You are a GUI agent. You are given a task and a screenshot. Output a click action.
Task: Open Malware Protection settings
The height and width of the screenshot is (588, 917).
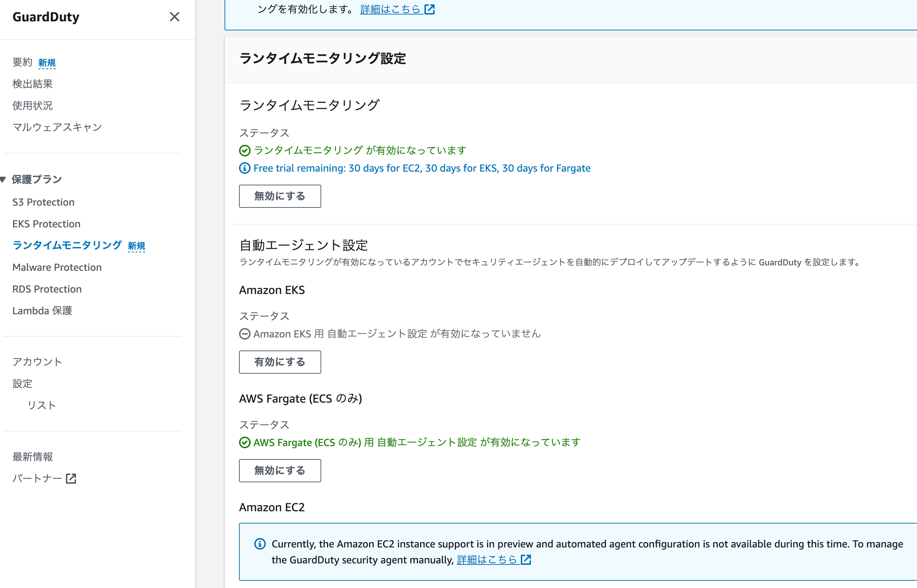[x=57, y=267]
